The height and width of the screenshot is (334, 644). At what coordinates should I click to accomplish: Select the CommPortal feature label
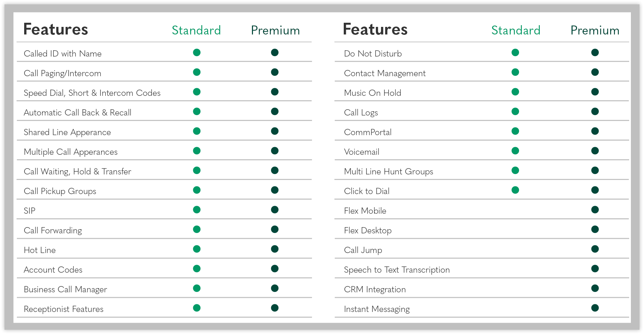tap(368, 132)
